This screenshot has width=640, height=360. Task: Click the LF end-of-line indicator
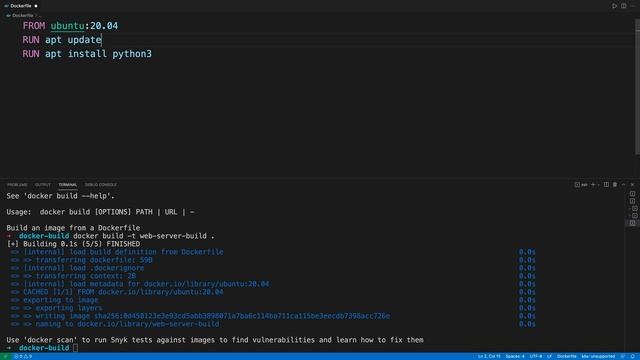[x=549, y=356]
